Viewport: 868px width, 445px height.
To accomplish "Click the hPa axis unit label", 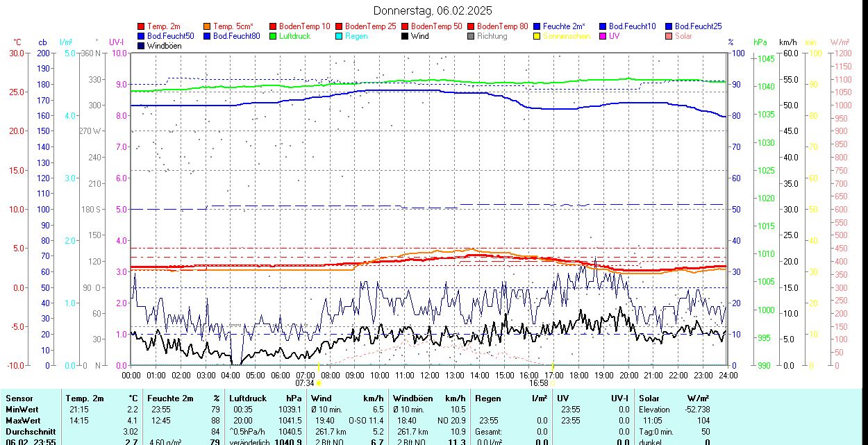I will tap(760, 42).
